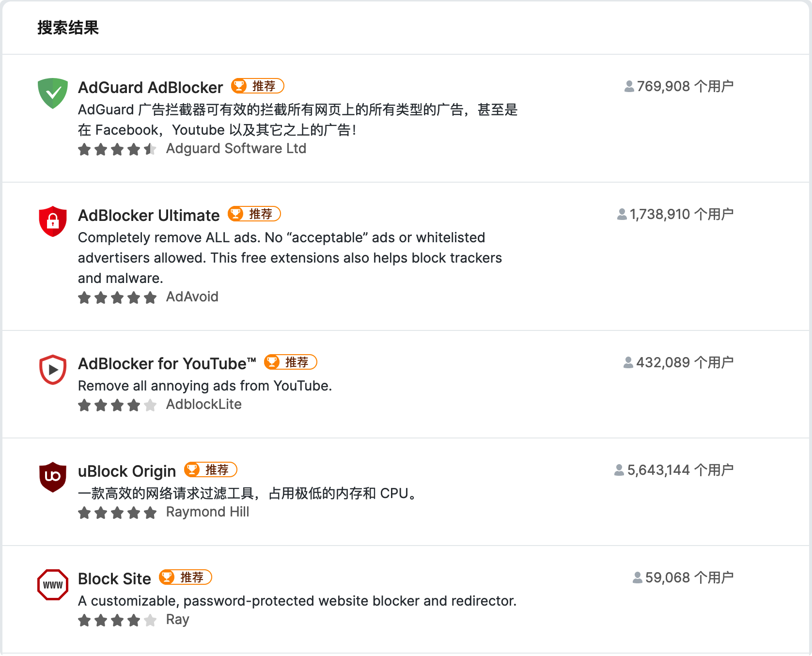Click the 5,643,144 users count for uBlock Origin
The width and height of the screenshot is (812, 656).
673,470
